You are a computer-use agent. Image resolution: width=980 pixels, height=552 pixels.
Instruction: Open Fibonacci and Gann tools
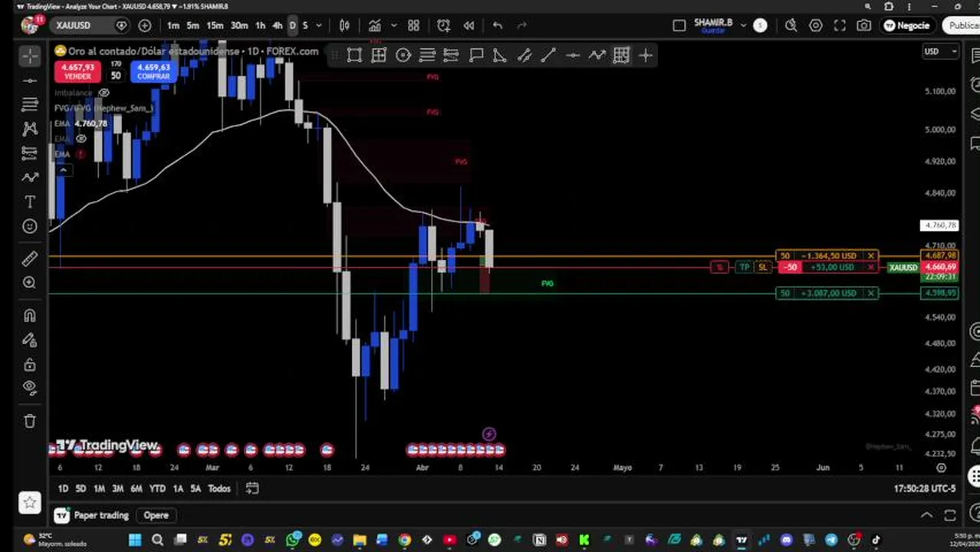point(30,104)
